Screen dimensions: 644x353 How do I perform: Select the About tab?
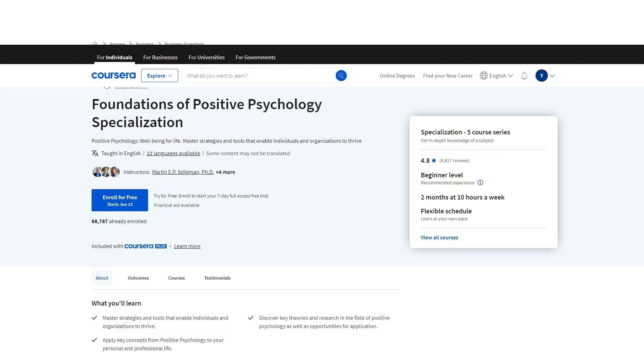click(x=102, y=278)
